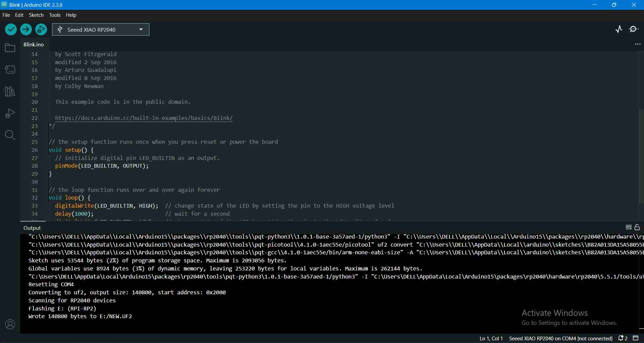
Task: Upload the sketch with the arrow button
Action: 26,30
